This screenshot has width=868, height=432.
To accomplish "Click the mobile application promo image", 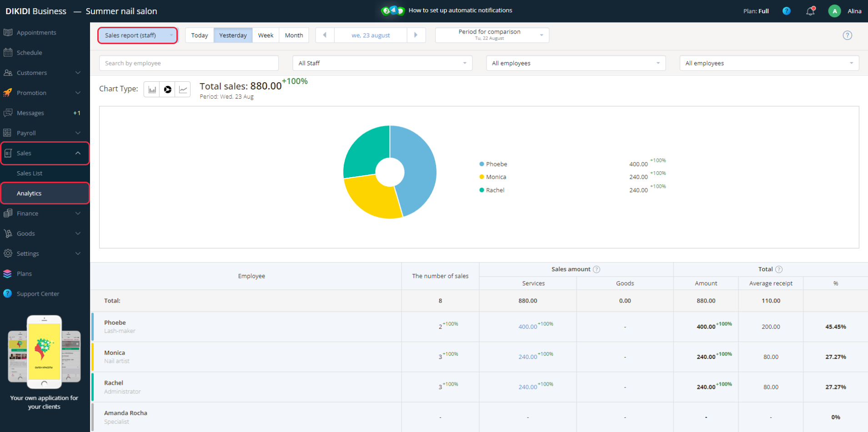I will 44,352.
